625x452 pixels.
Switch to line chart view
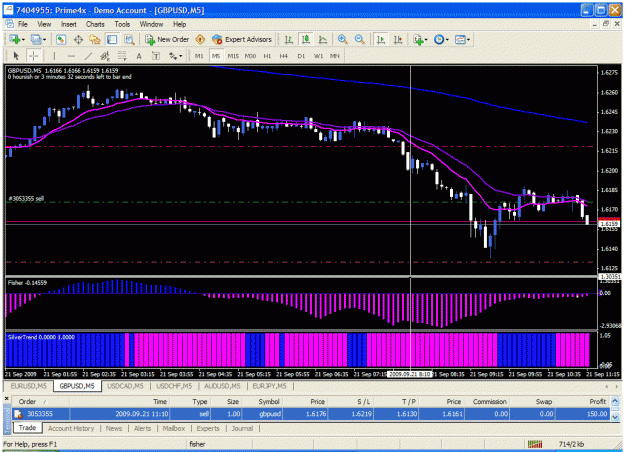(x=323, y=39)
